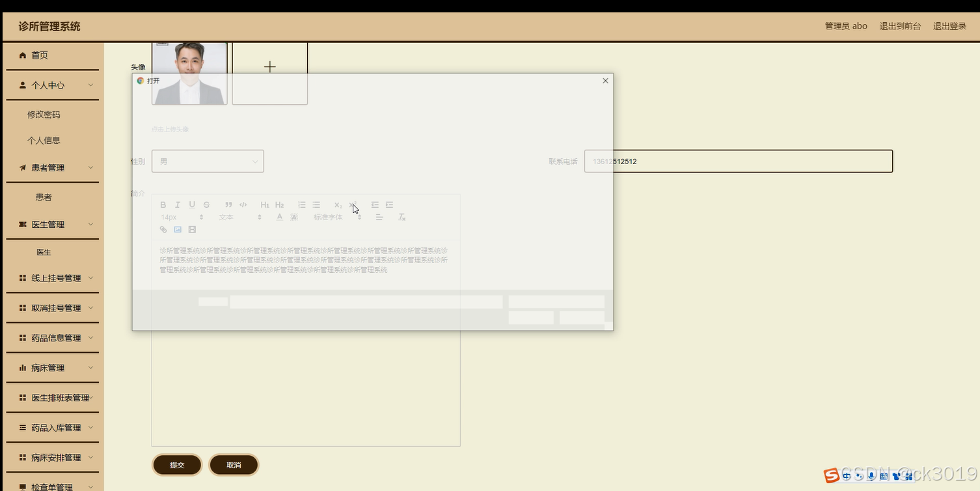Toggle Sogou punctuation mode icon

[x=859, y=476]
